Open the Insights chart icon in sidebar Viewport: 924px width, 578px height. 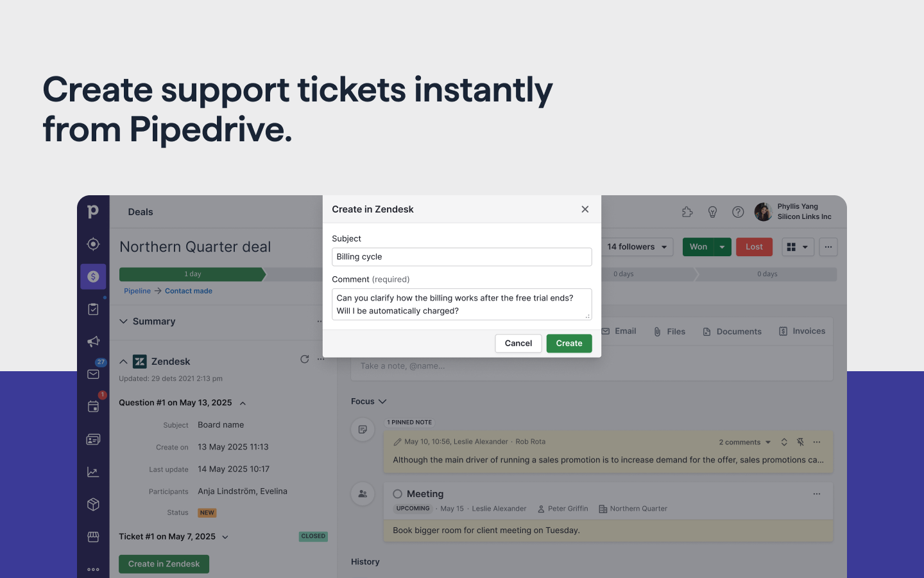93,472
